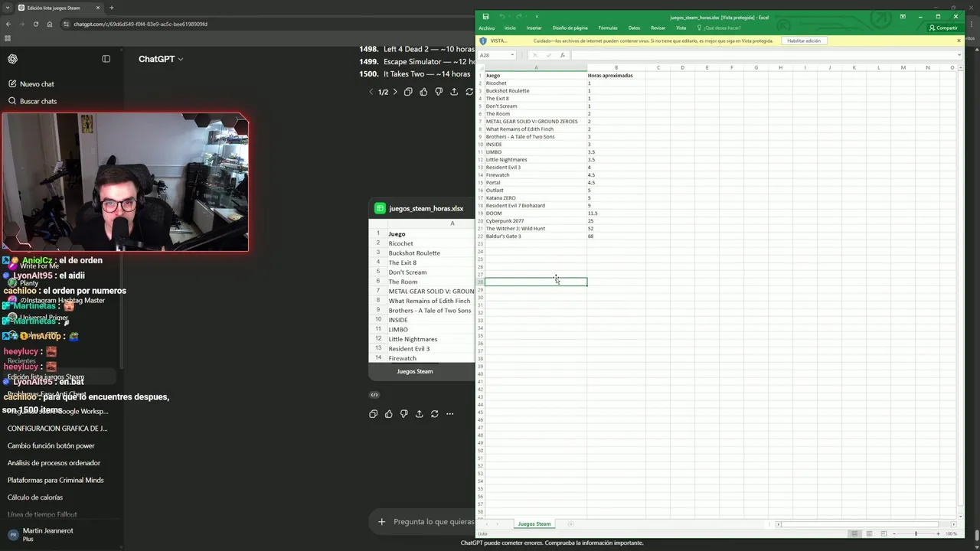Click the zoom in plus in Excel
980x551 pixels.
tap(938, 533)
